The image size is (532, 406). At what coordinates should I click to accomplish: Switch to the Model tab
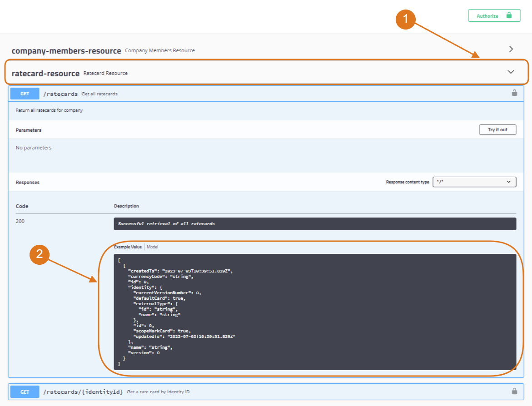(x=152, y=247)
